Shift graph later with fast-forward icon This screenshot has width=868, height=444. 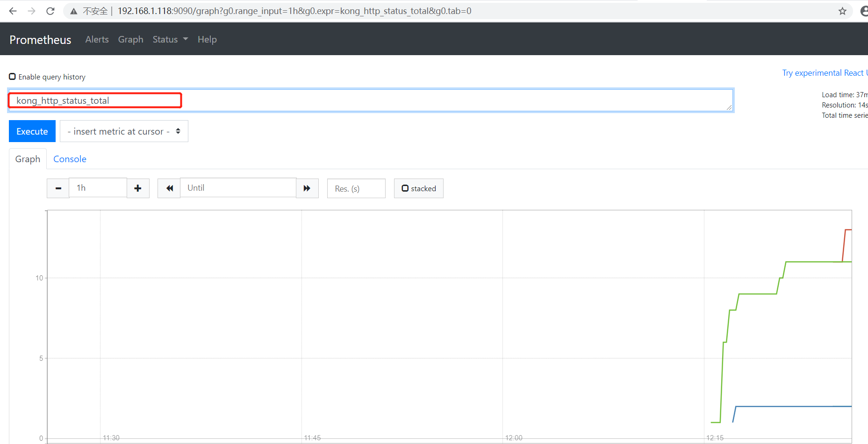[x=307, y=188]
